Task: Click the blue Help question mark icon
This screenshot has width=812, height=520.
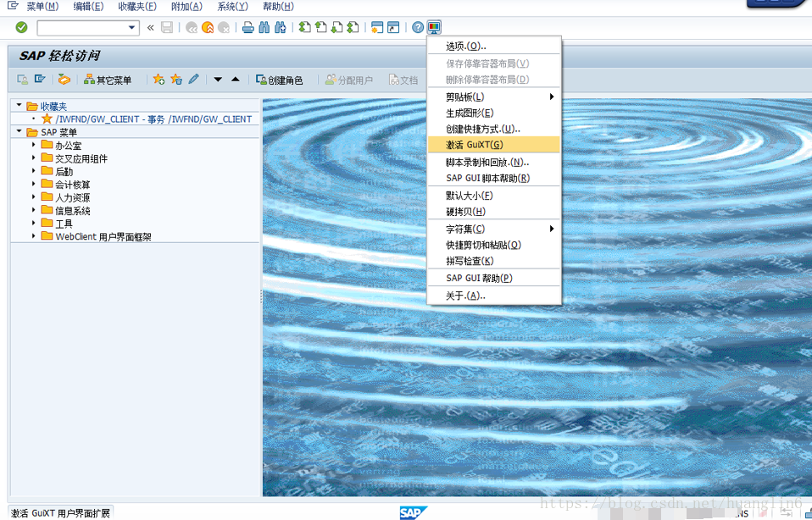Action: pos(418,27)
